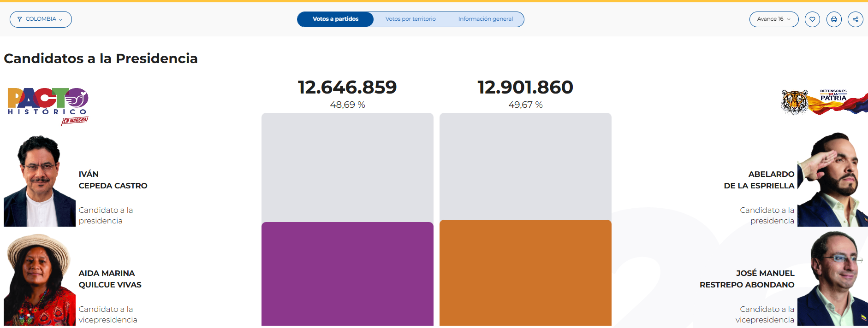The width and height of the screenshot is (868, 328).
Task: Click Abelardo de la Espriella's photo
Action: point(832,179)
